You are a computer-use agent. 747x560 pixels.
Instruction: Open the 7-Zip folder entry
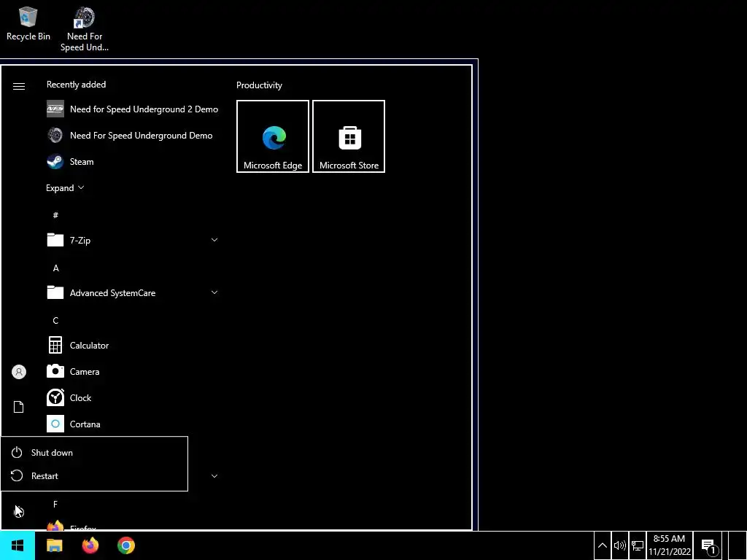[133, 240]
